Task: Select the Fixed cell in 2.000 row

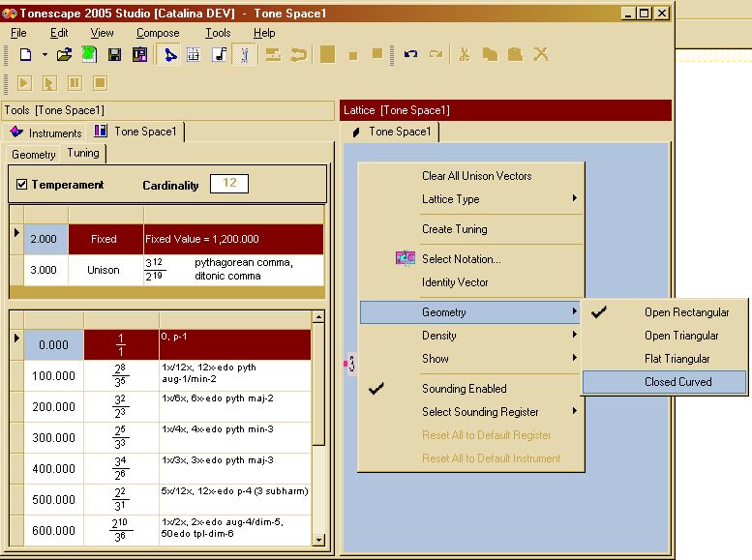Action: (x=105, y=239)
